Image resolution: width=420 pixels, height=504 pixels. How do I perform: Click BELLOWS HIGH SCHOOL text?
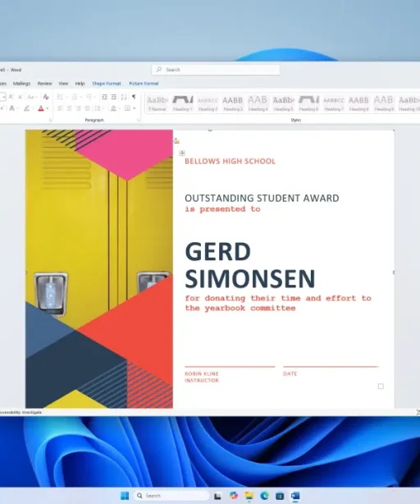230,162
